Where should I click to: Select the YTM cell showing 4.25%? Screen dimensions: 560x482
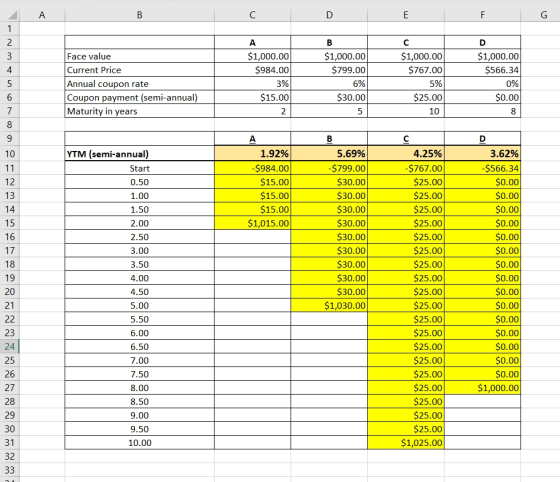pyautogui.click(x=406, y=154)
